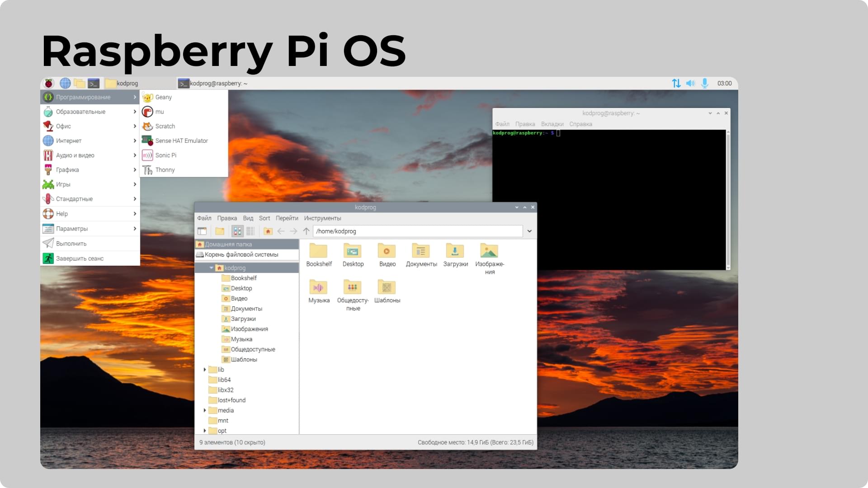Go back using left arrow in file manager
This screenshot has width=868, height=488.
(281, 231)
